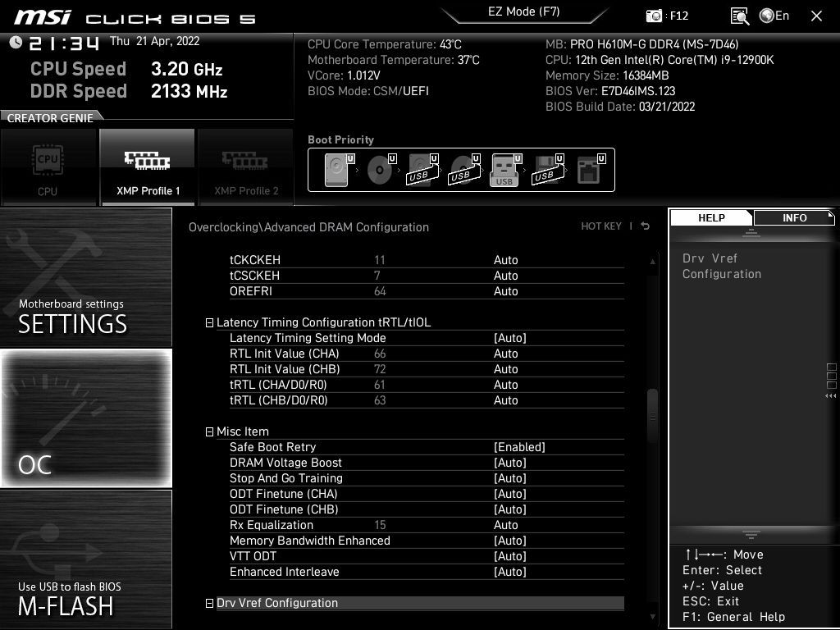Toggle the CPU Creator Genie button
This screenshot has width=840, height=630.
coord(48,167)
